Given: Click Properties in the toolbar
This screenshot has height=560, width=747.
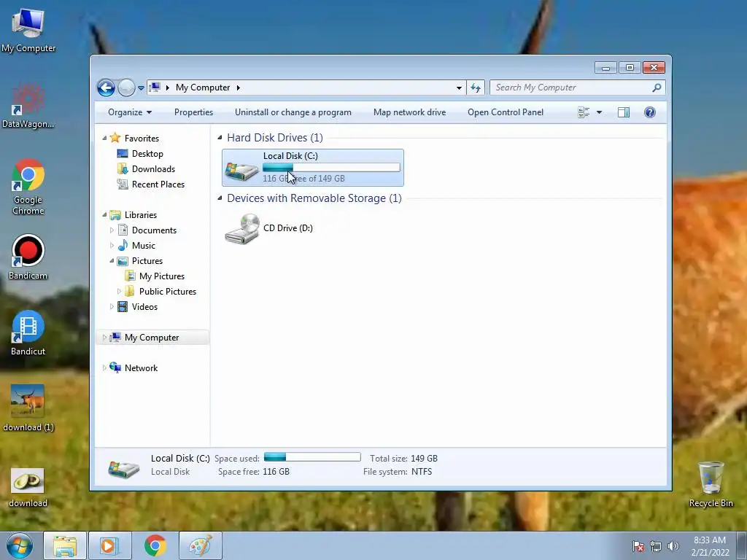Looking at the screenshot, I should pos(193,112).
